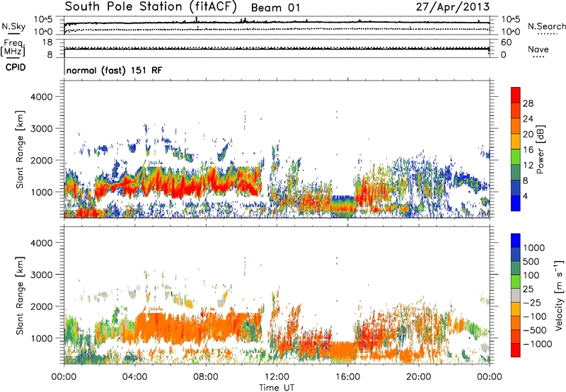Click the "N.Search" legend label
The height and width of the screenshot is (392, 566).
(x=546, y=26)
